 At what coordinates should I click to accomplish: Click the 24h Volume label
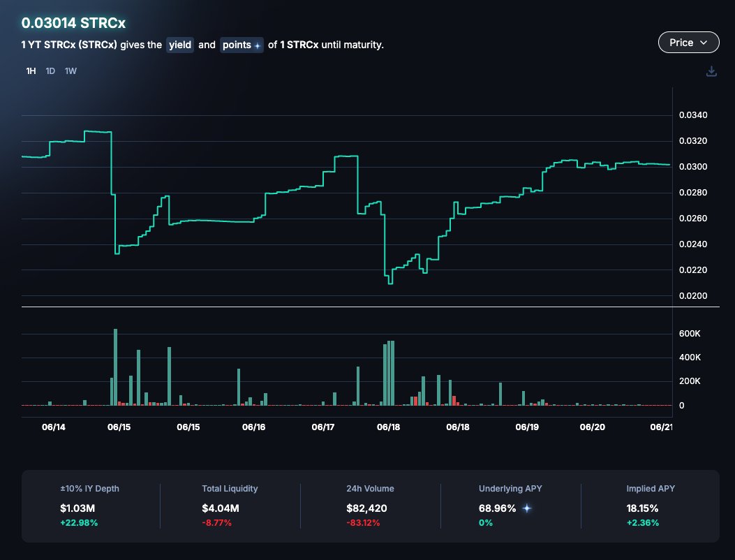point(370,489)
